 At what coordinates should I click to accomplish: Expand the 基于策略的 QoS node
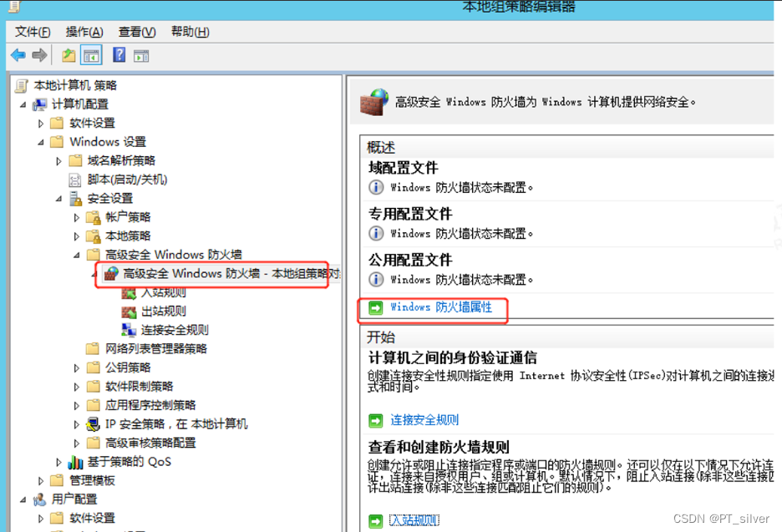click(x=58, y=463)
